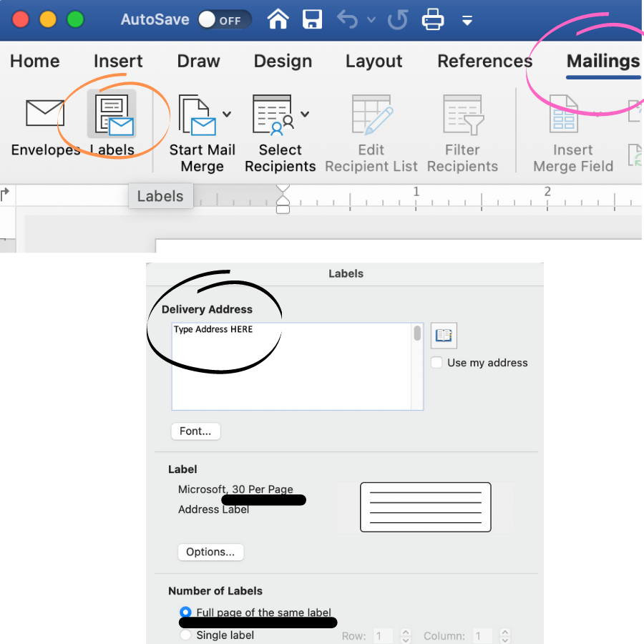This screenshot has height=644, width=644.
Task: Expand the undo history dropdown arrow
Action: pos(371,20)
